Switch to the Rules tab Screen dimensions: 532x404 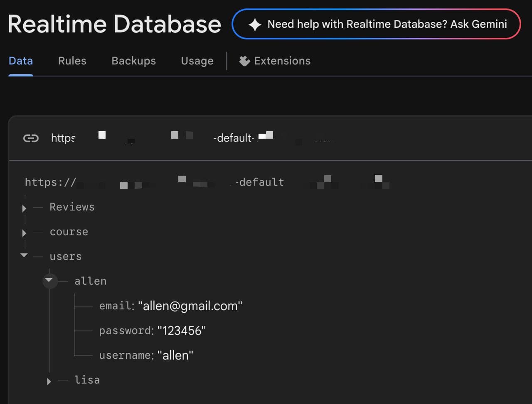point(72,61)
